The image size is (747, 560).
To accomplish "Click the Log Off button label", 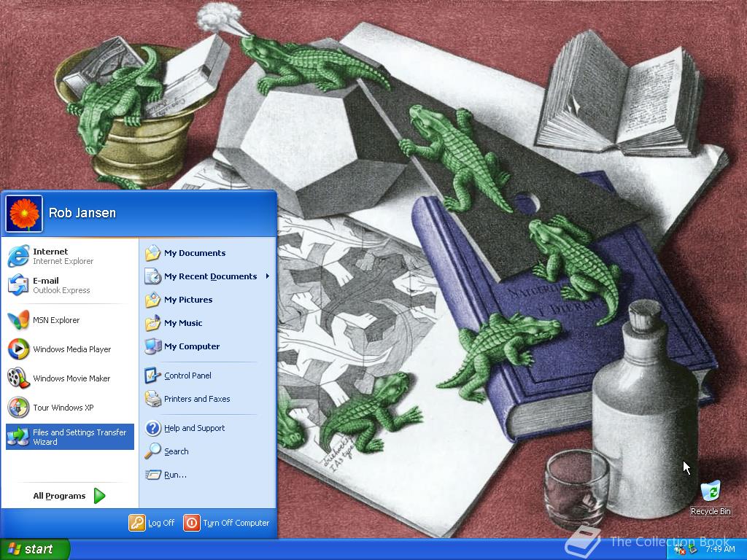I will 161,523.
